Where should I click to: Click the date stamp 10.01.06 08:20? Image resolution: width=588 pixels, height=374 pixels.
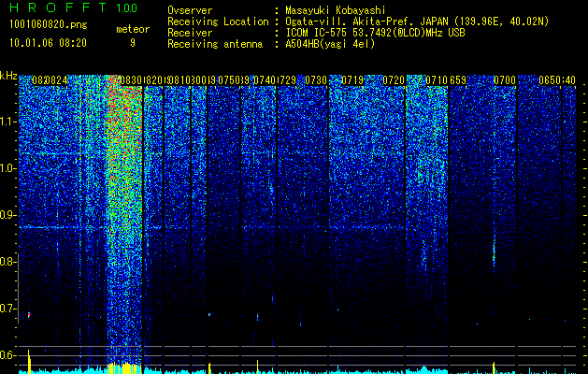coord(48,43)
